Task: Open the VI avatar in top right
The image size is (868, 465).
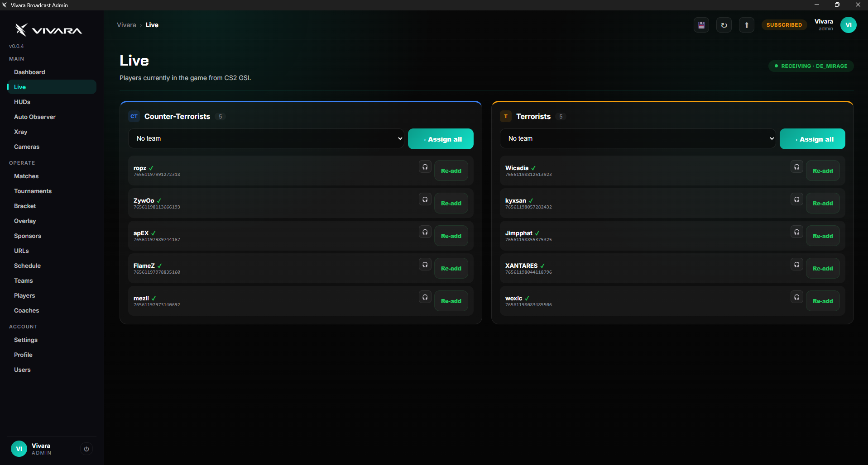Action: (x=849, y=25)
